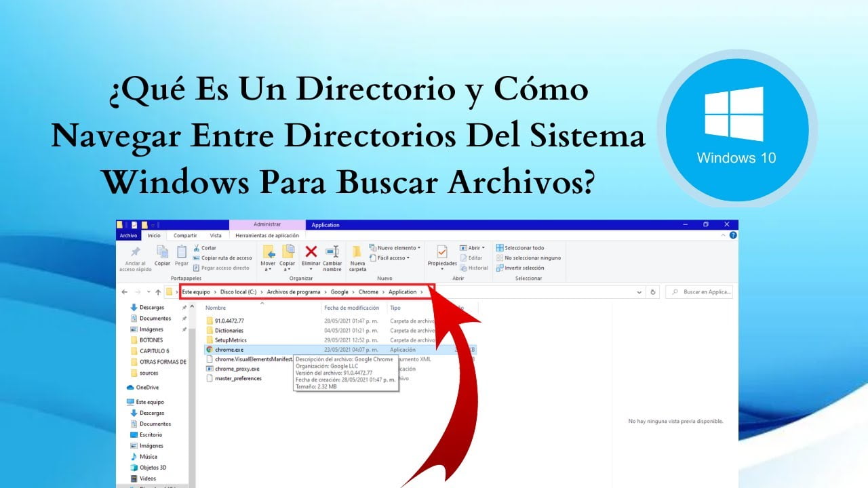This screenshot has height=488, width=868.
Task: Go up one level with the up arrow
Action: [158, 292]
